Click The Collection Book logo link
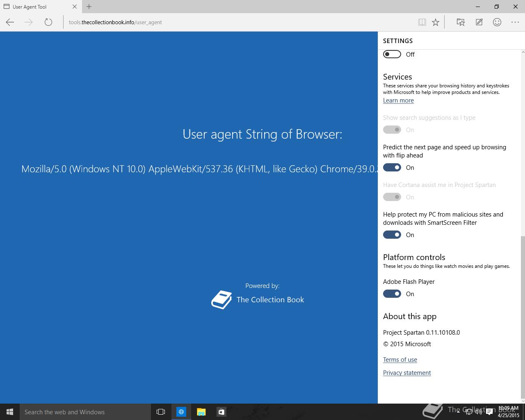 coord(258,300)
